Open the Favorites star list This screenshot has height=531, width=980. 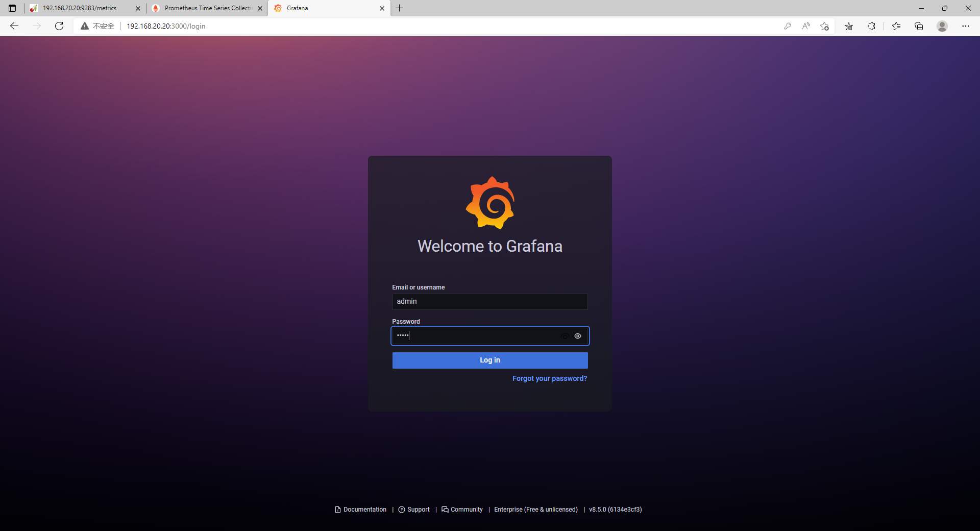[849, 26]
